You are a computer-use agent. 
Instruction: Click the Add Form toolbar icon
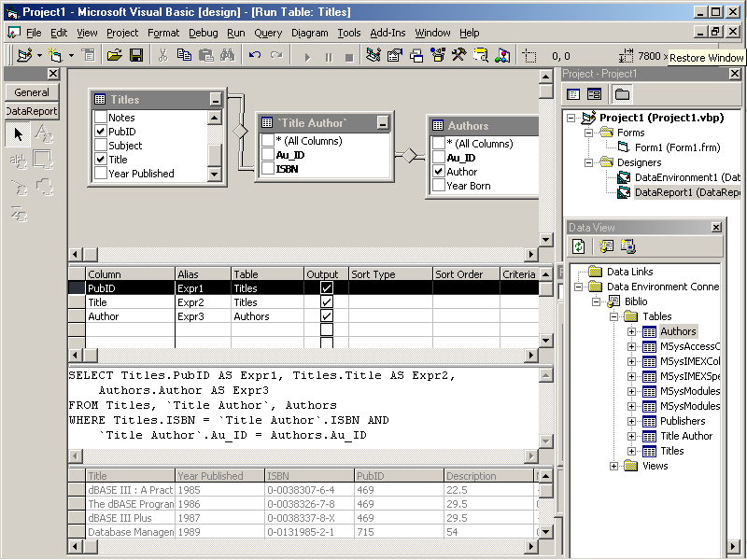56,56
